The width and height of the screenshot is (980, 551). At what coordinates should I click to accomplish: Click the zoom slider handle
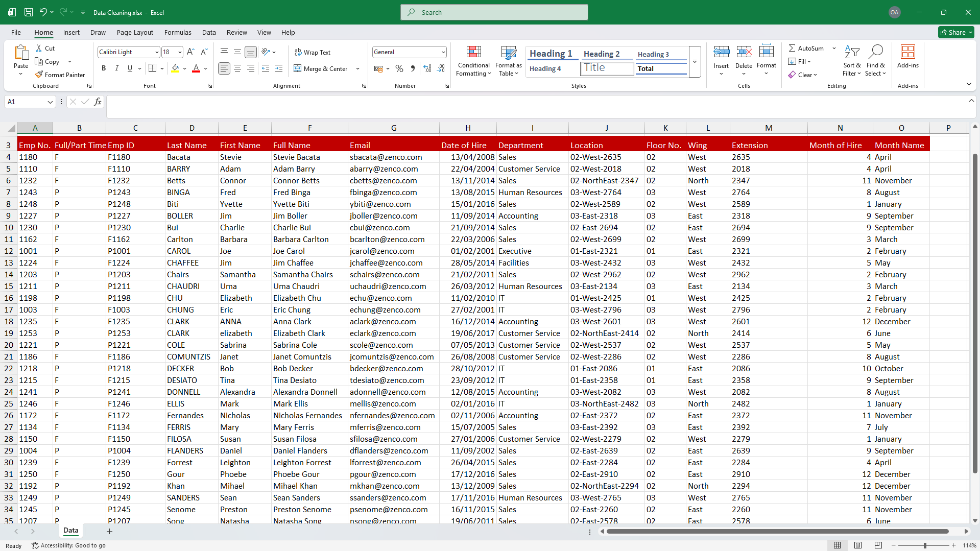925,545
